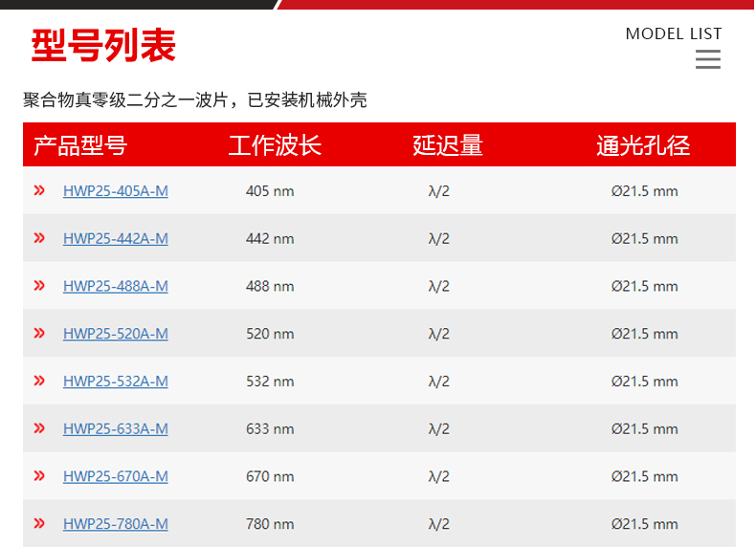Click the red arrow icon beside HWP25-532A-M
This screenshot has width=756, height=547.
click(39, 381)
